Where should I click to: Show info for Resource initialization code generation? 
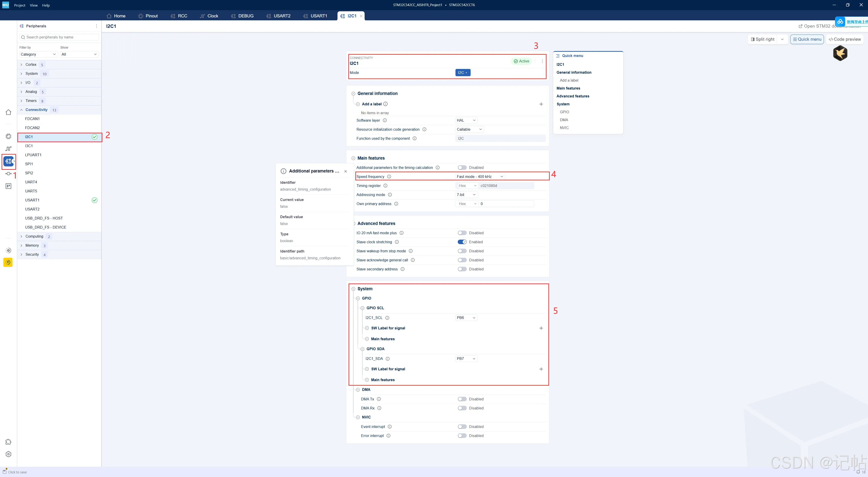pos(424,130)
